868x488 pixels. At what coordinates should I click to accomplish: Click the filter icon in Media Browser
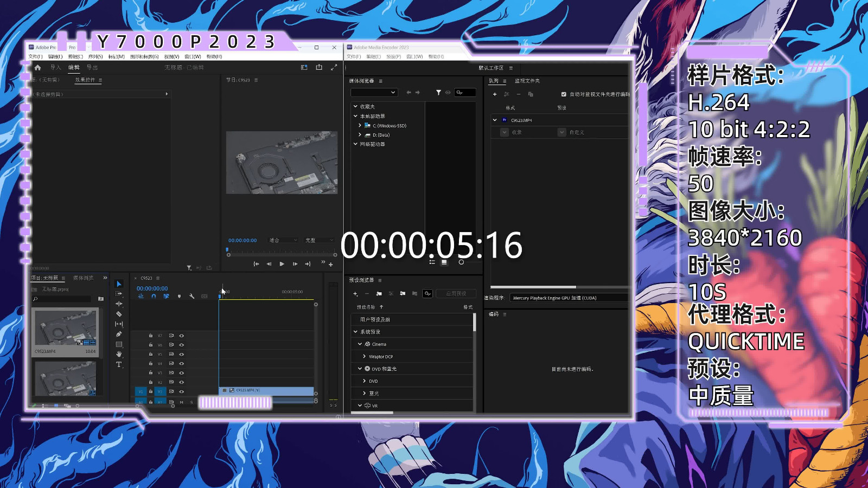coord(438,93)
